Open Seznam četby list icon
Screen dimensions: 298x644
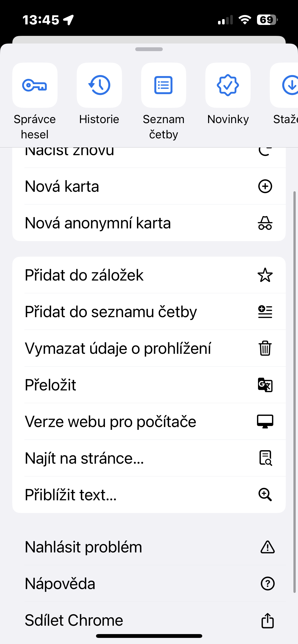tap(164, 85)
